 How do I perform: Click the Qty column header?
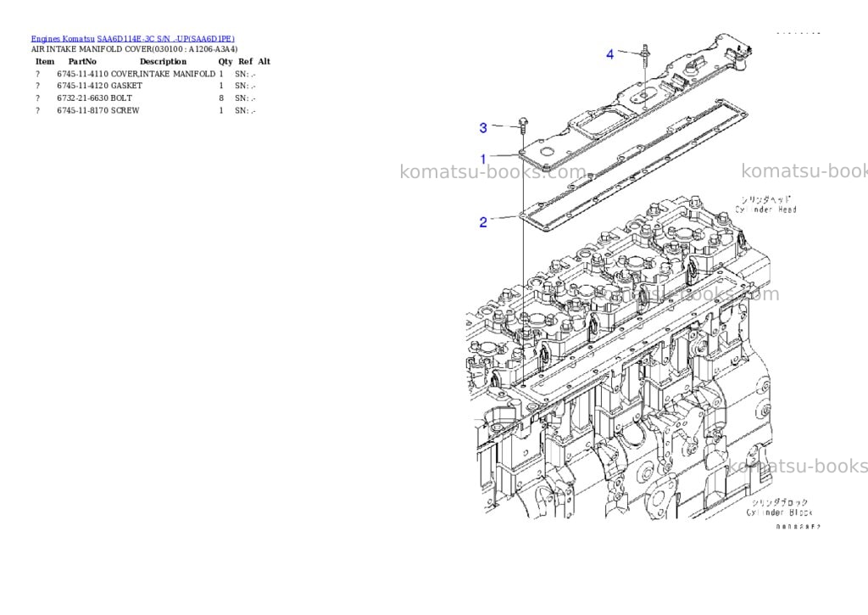[225, 61]
